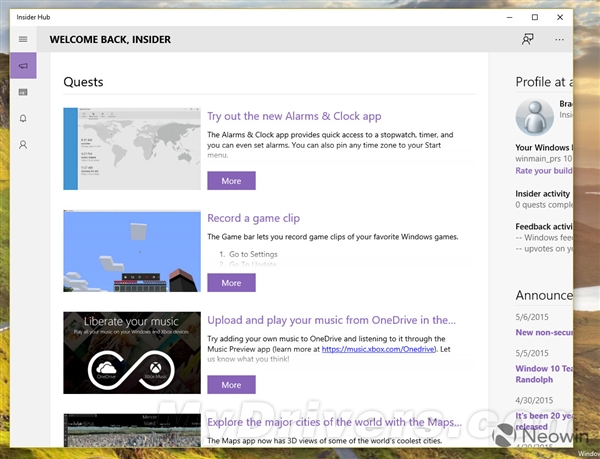Open 'Upload and play your music from OneDrive' title

pos(331,320)
